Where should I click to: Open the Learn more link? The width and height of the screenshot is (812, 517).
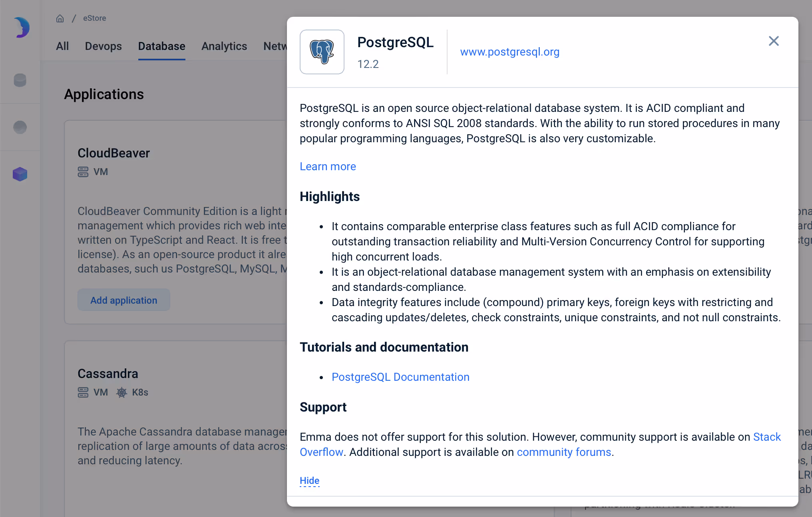point(328,166)
